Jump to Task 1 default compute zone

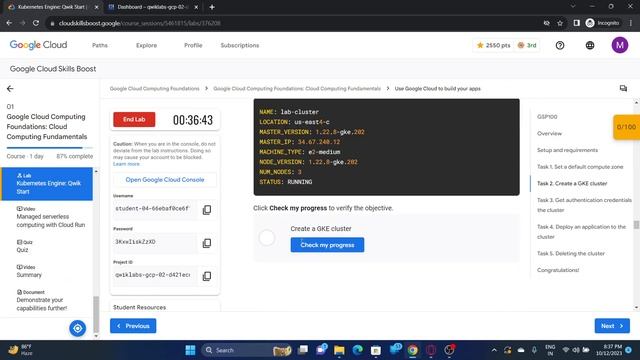[580, 167]
